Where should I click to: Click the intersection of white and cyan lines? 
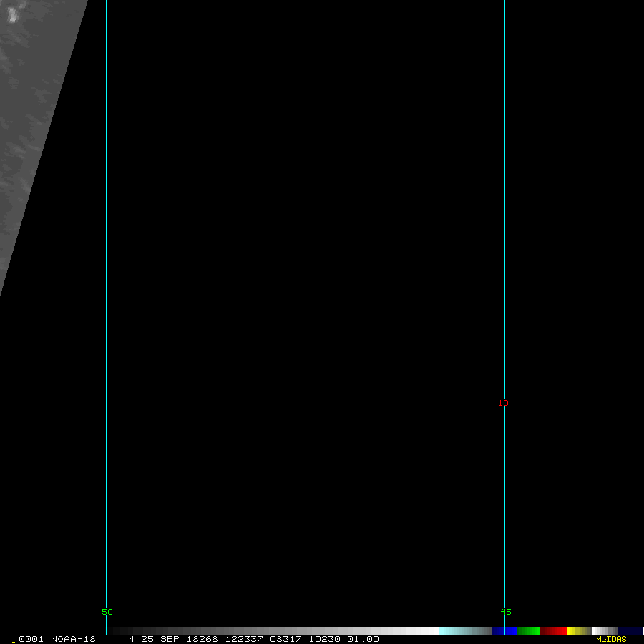pyautogui.click(x=504, y=404)
